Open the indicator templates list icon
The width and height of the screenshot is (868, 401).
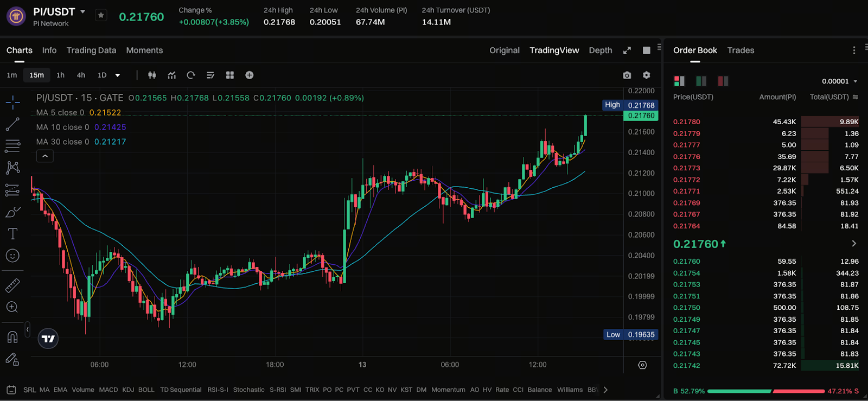210,75
